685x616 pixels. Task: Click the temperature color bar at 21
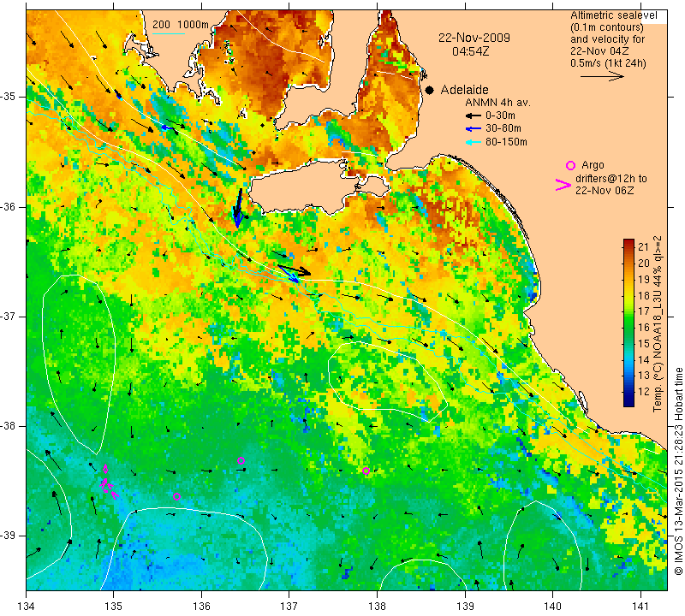click(x=628, y=247)
